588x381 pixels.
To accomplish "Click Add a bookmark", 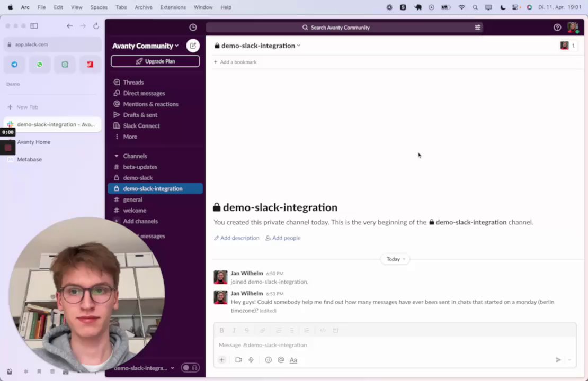I will [x=235, y=62].
